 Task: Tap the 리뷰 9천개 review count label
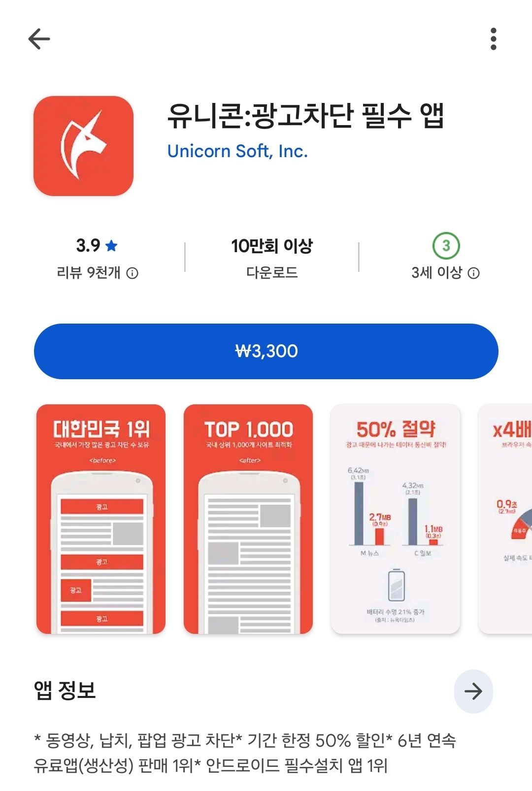pos(89,272)
